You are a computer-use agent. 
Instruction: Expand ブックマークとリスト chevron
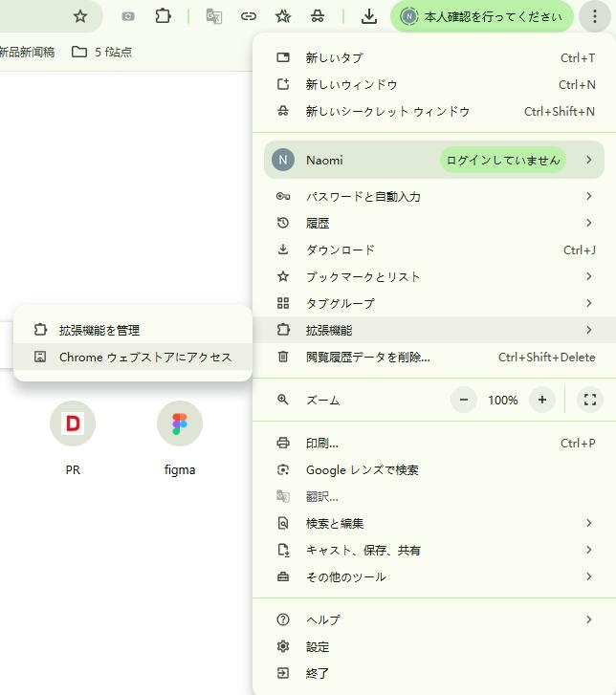pos(588,276)
